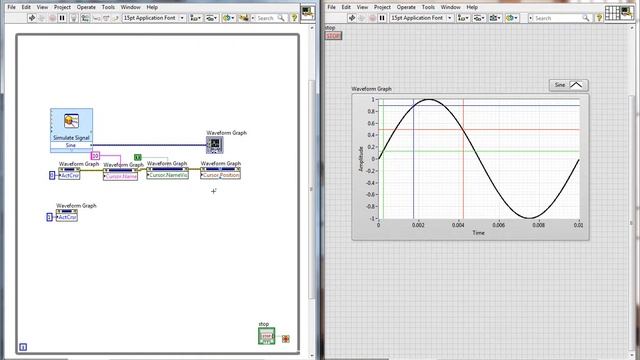
Task: Select Waveform Graph indicator terminal
Action: (x=215, y=144)
